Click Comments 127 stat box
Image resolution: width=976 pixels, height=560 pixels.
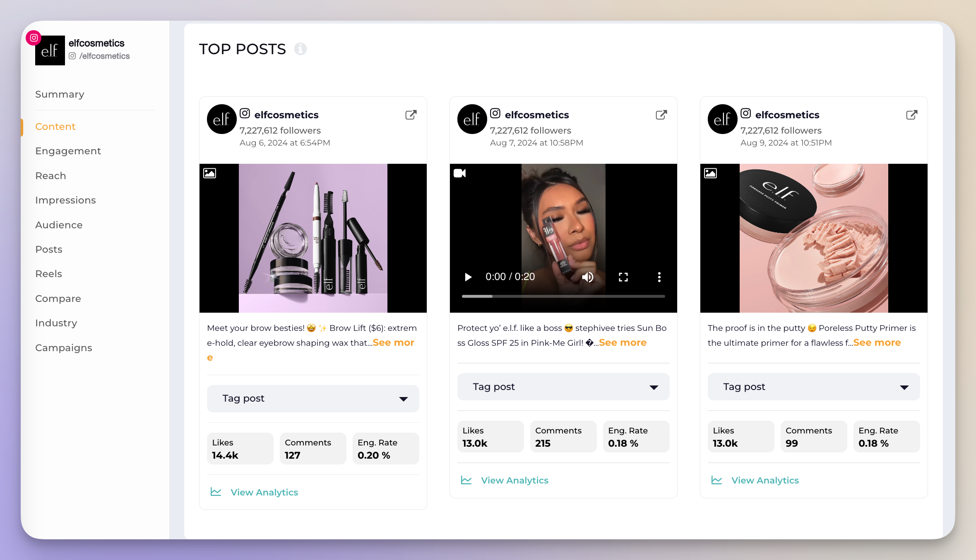313,449
